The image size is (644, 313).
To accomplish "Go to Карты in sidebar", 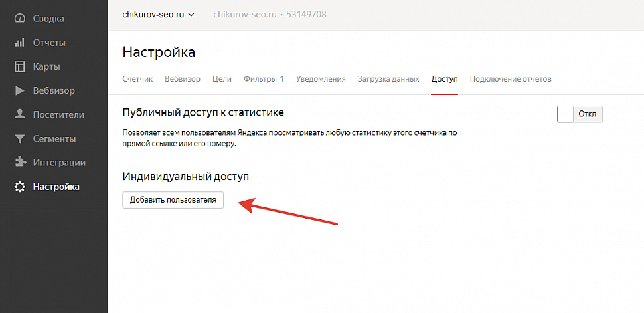I will tap(46, 66).
